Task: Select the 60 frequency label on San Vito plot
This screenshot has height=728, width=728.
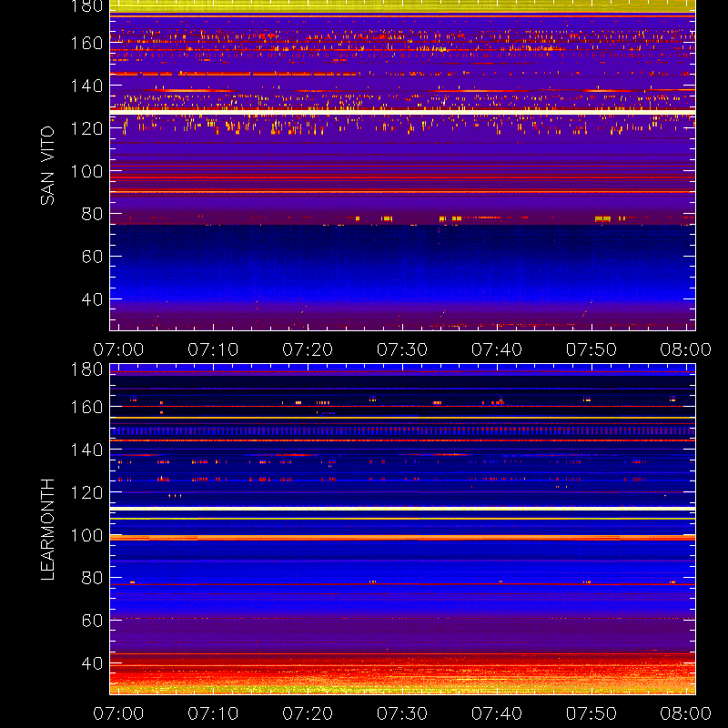Action: pyautogui.click(x=92, y=257)
